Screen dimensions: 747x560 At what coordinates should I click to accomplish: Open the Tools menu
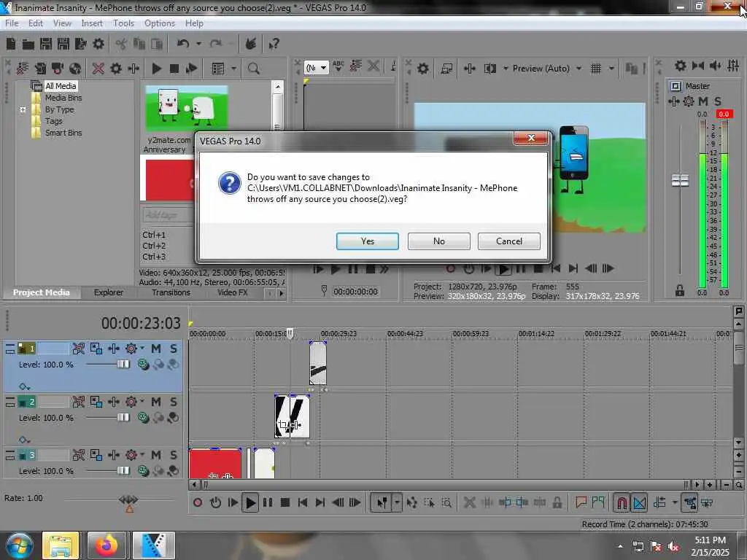[123, 23]
